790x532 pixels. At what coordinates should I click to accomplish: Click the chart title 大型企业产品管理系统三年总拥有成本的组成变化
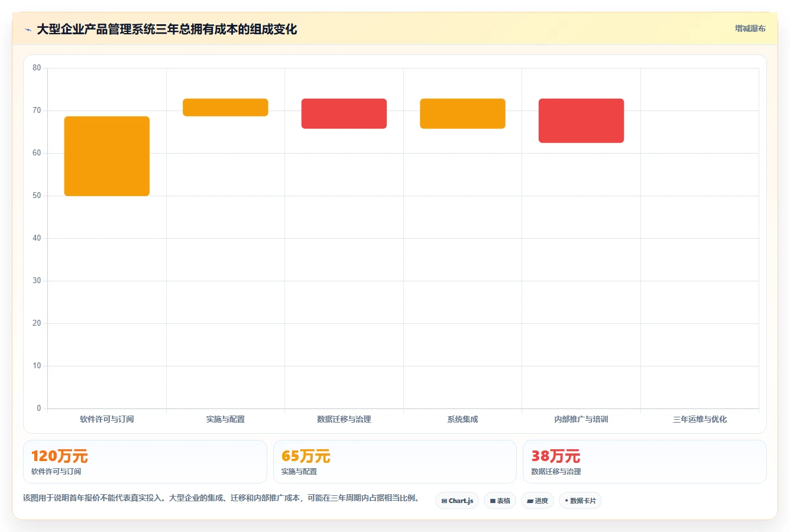click(167, 29)
